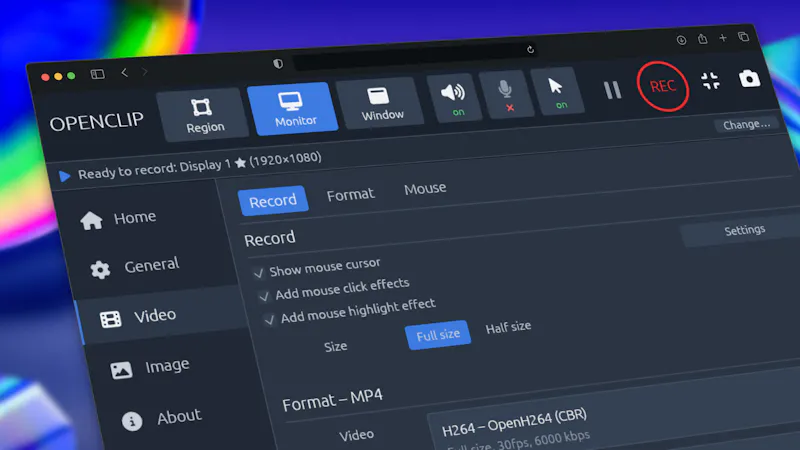The image size is (800, 450).
Task: Click the star icon next to Display 1
Action: click(x=240, y=163)
